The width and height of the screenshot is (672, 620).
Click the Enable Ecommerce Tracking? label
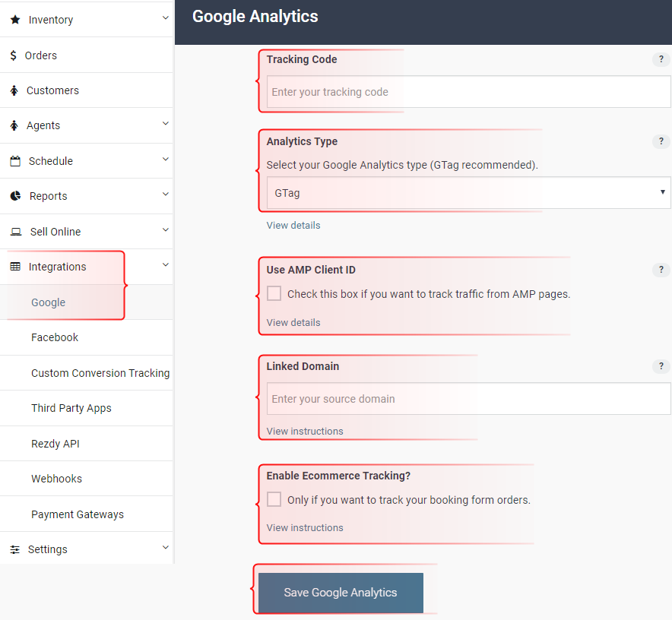(x=338, y=476)
